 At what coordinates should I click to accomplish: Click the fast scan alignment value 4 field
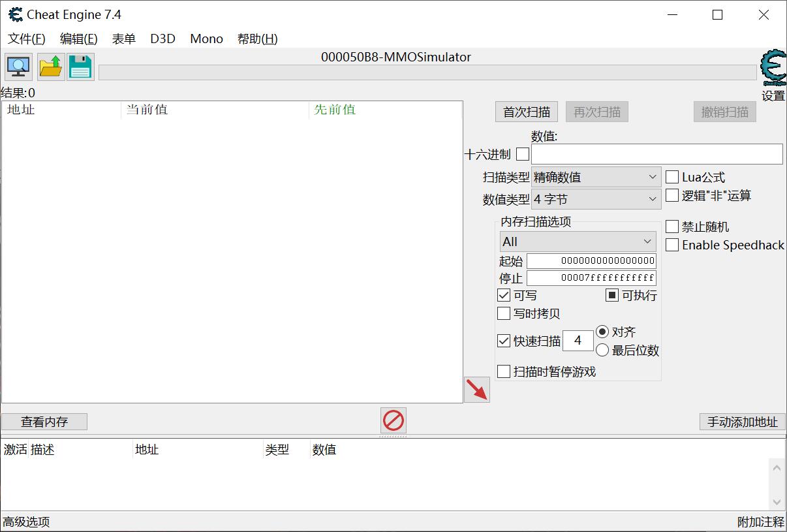[x=578, y=341]
